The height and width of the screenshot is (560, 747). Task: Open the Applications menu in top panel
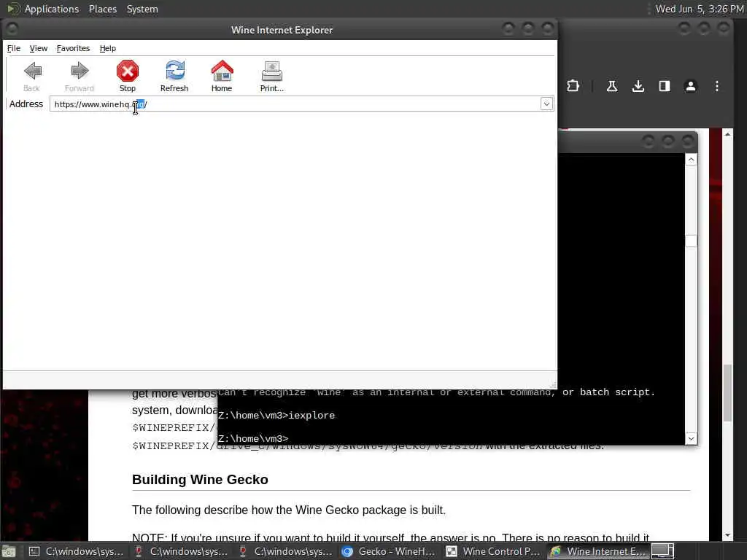coord(52,9)
